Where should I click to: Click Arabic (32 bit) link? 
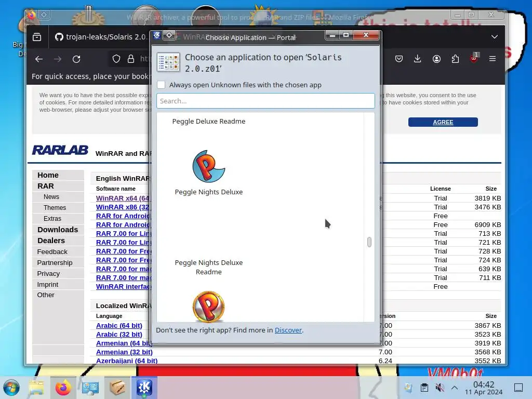tap(119, 334)
